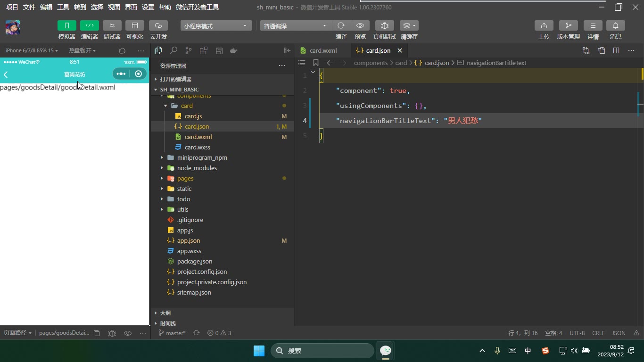644x362 pixels.
Task: Expand the 打开的编辑器 section
Action: point(222,79)
